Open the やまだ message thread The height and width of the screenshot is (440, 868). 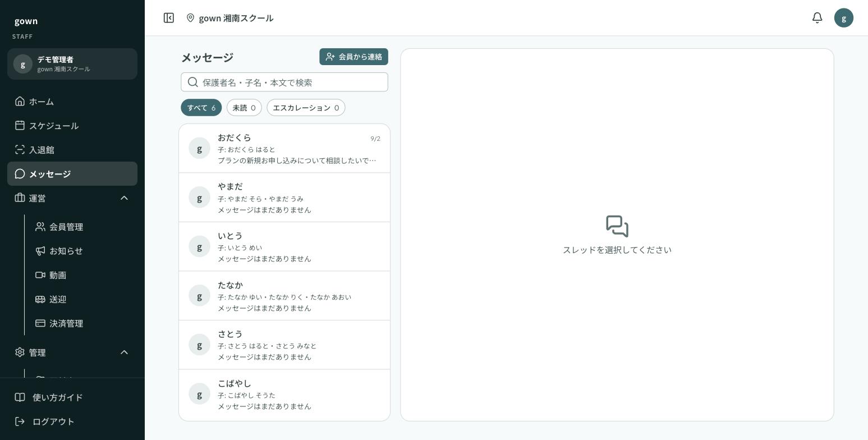(x=284, y=198)
